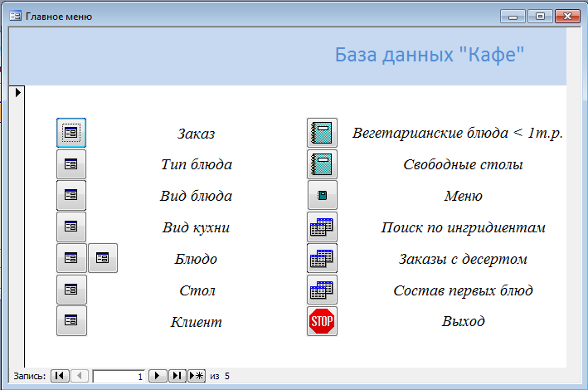The width and height of the screenshot is (588, 390).
Task: Run the Заказы с десертом query icon
Action: pos(322,258)
